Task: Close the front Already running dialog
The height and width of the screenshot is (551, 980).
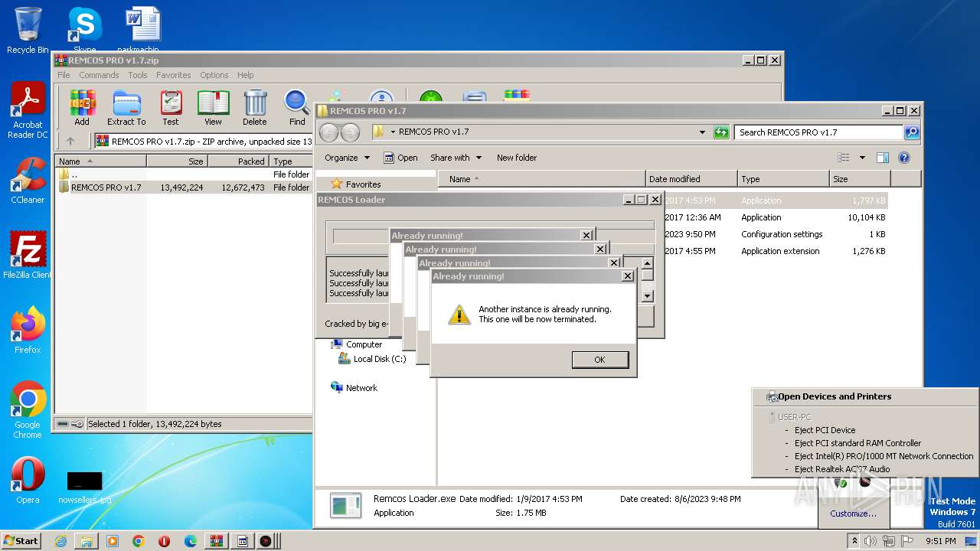Action: point(628,276)
